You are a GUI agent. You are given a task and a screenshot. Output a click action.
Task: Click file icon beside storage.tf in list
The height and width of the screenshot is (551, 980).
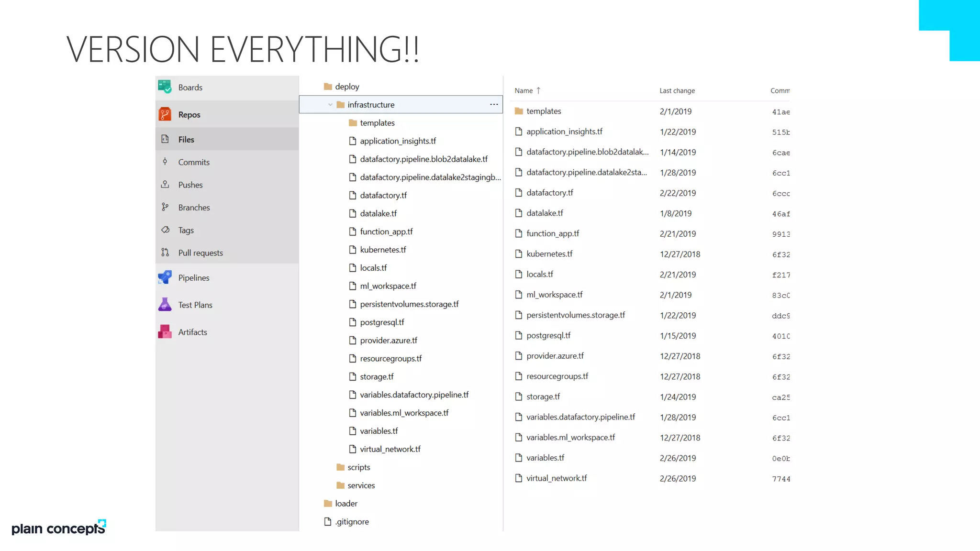(519, 397)
